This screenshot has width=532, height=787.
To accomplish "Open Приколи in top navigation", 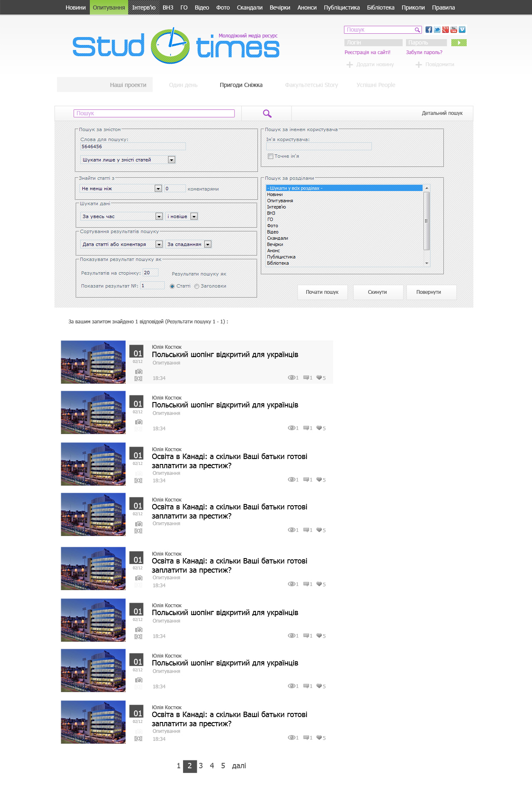I will pos(413,7).
